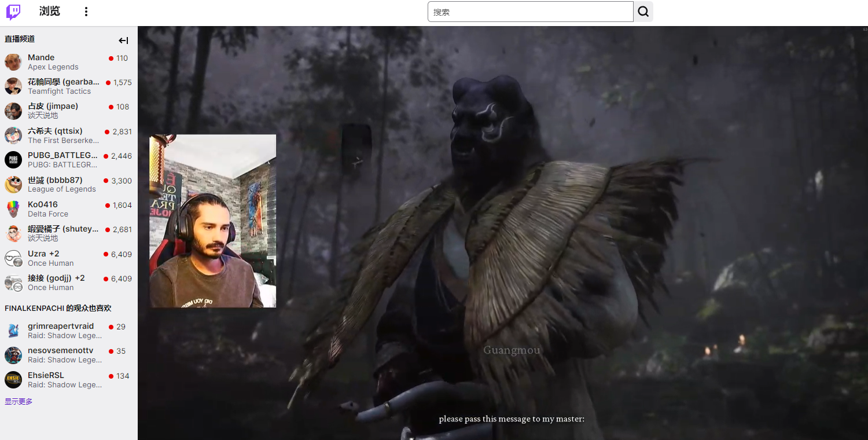Click the Uzra +2 channel name
The width and height of the screenshot is (868, 440).
43,254
